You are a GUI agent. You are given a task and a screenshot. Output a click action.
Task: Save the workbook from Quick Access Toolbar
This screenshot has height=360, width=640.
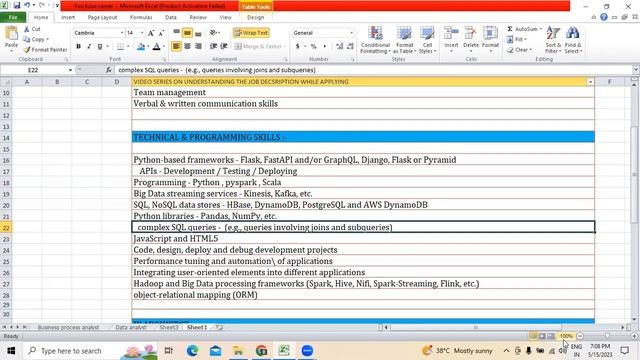[x=17, y=5]
